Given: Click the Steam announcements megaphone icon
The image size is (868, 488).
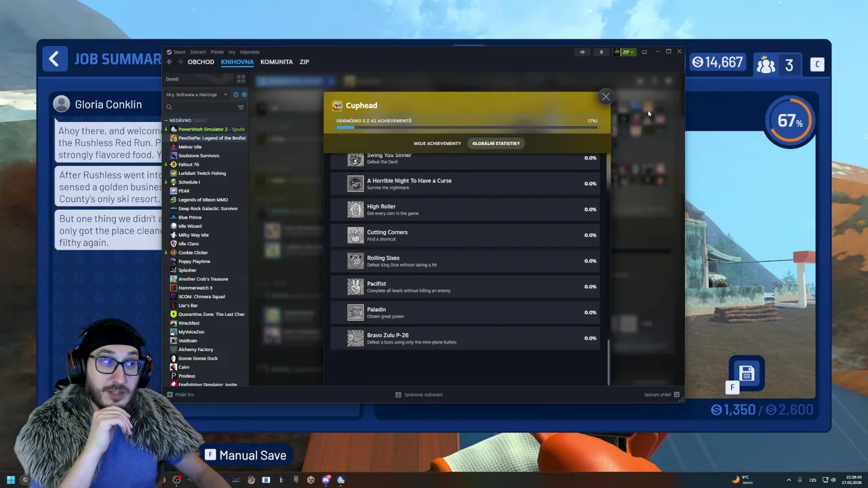Looking at the screenshot, I should pyautogui.click(x=582, y=52).
